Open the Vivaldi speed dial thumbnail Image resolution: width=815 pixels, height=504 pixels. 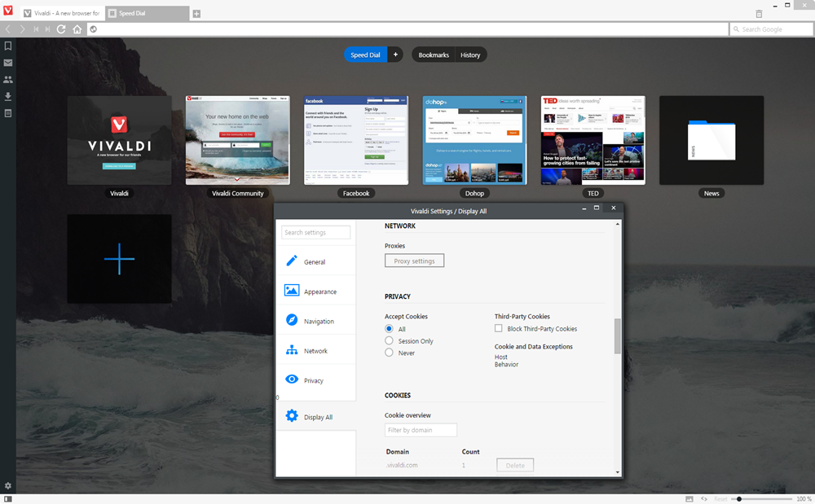pyautogui.click(x=119, y=140)
